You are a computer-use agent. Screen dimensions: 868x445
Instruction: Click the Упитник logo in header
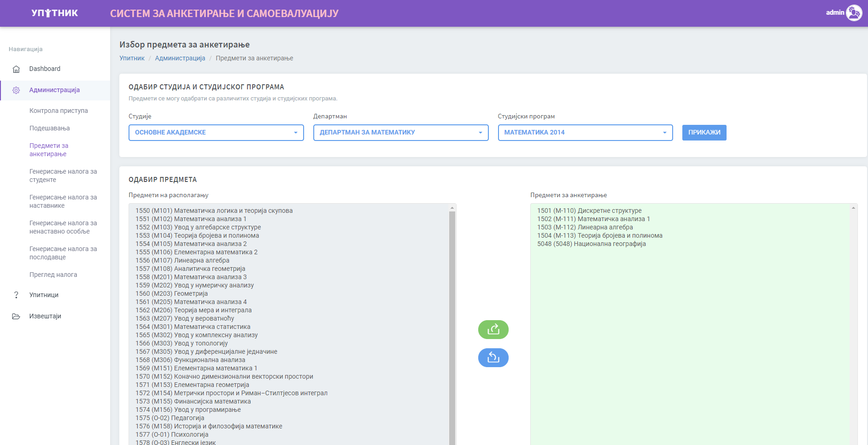pos(54,13)
